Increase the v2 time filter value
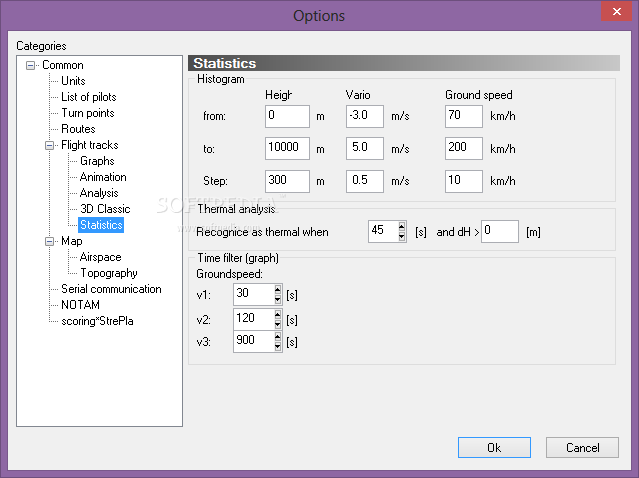The width and height of the screenshot is (639, 478). coord(278,314)
